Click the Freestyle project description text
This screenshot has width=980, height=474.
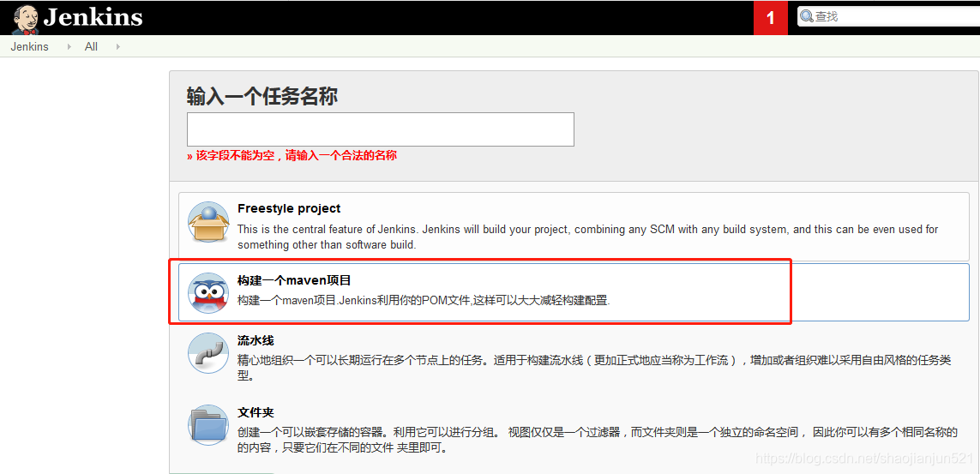pyautogui.click(x=587, y=237)
